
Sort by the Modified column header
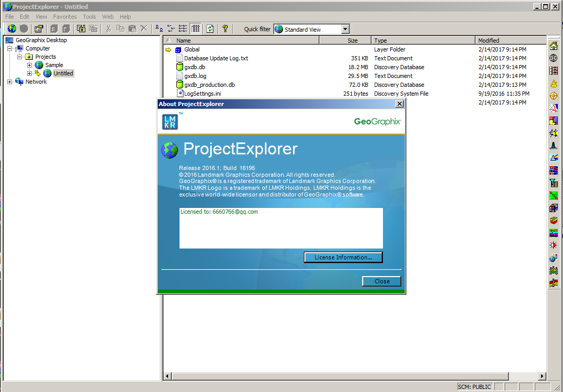tap(510, 41)
